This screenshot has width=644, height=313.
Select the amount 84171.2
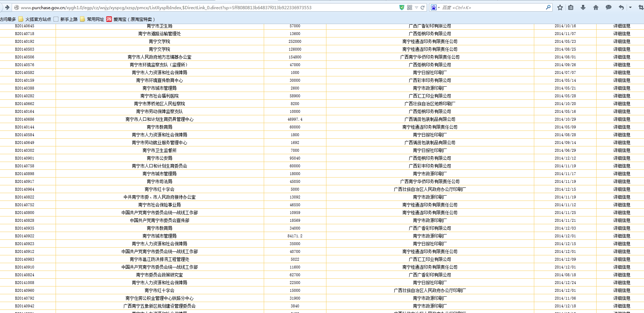point(295,236)
